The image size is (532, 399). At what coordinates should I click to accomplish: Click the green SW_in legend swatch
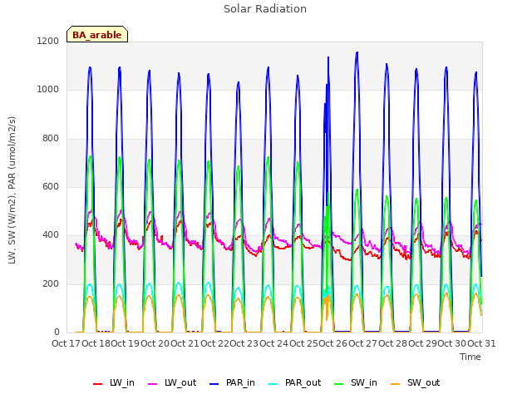click(x=339, y=384)
